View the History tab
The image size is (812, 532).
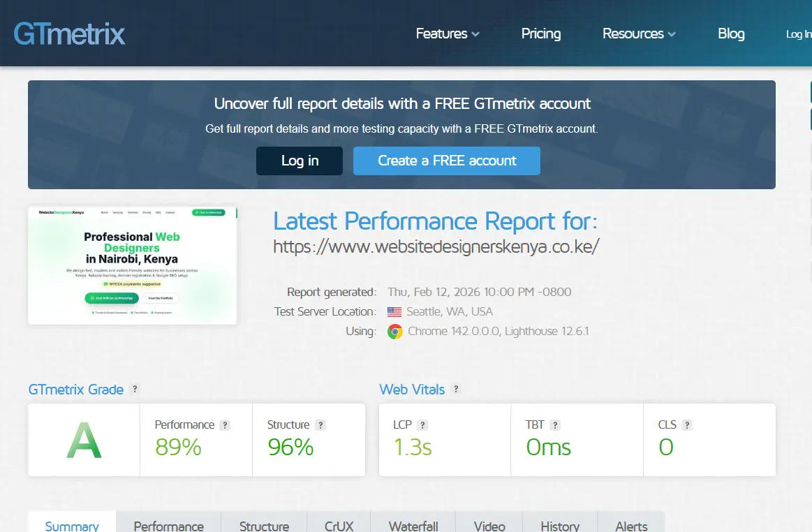[560, 526]
